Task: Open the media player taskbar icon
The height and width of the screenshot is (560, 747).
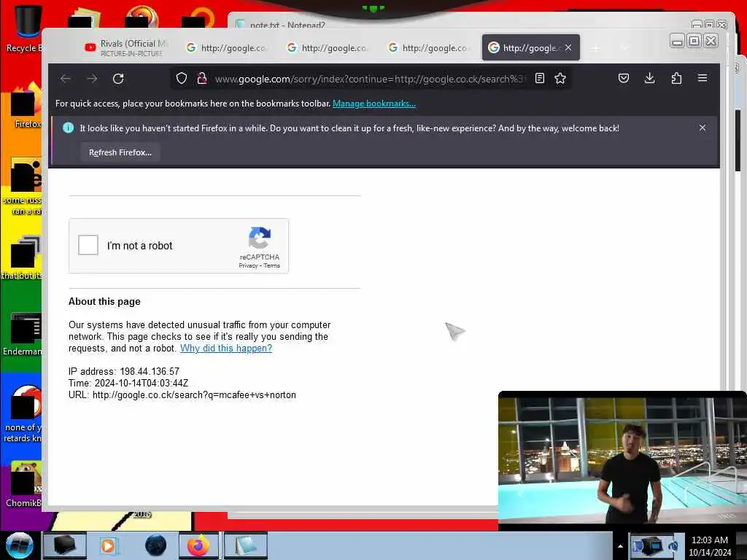Action: pyautogui.click(x=109, y=545)
